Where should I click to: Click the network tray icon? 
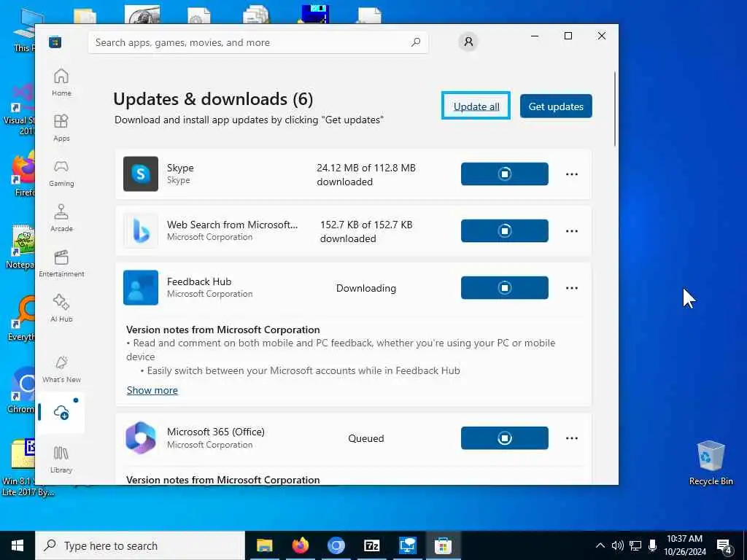coord(635,545)
